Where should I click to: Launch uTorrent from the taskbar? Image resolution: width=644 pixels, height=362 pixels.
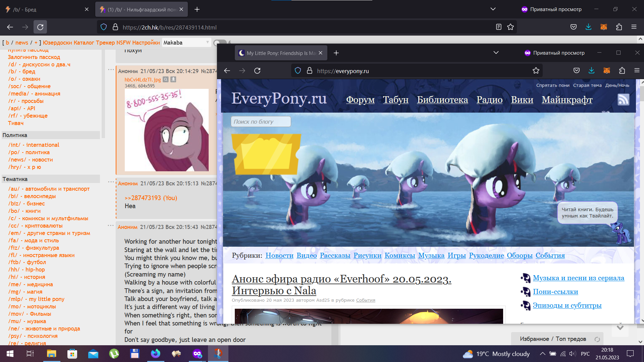114,354
